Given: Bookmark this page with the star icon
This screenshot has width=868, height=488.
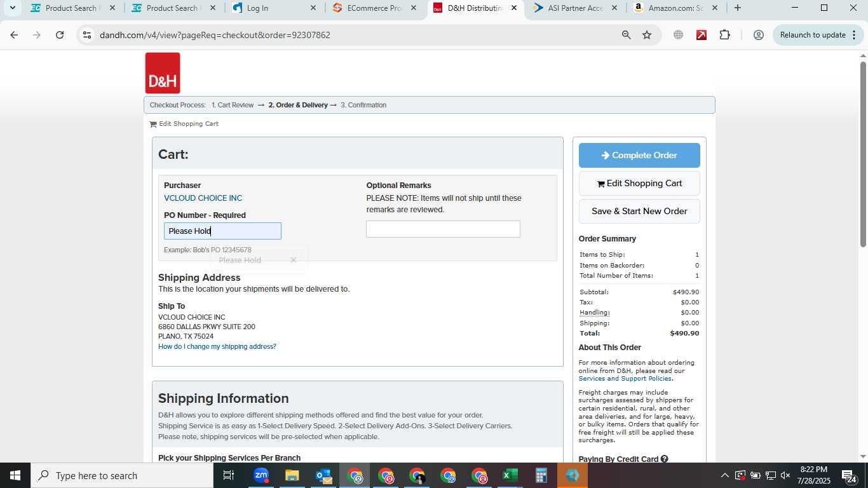Looking at the screenshot, I should pyautogui.click(x=647, y=35).
